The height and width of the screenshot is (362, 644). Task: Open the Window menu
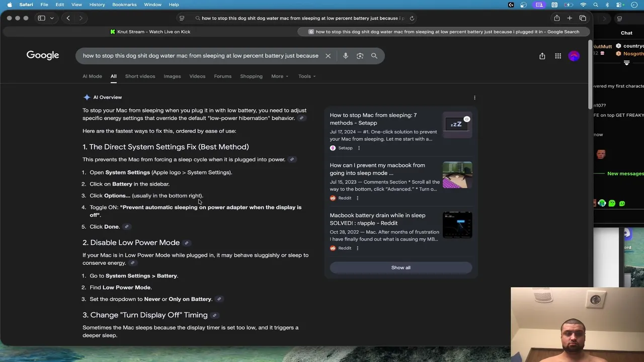click(x=152, y=5)
